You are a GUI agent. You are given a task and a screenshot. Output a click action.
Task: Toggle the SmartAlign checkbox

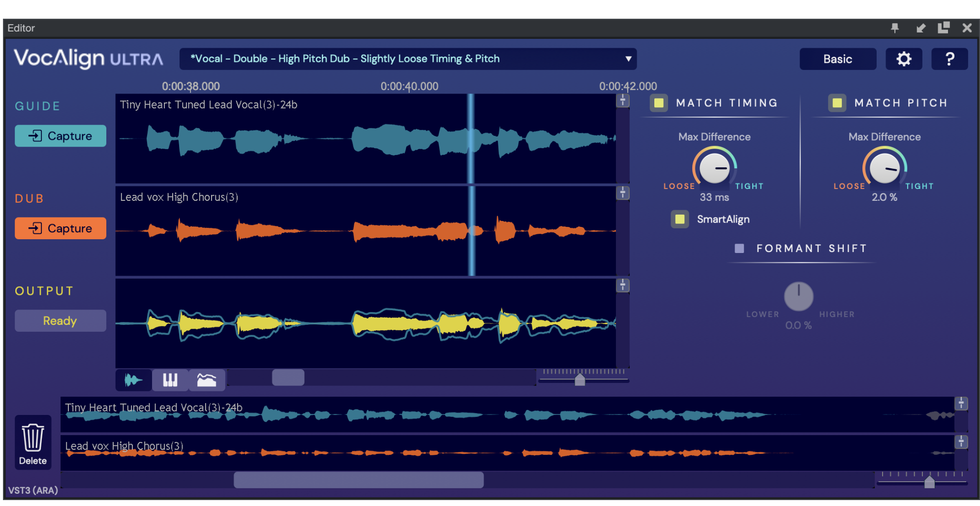click(680, 219)
